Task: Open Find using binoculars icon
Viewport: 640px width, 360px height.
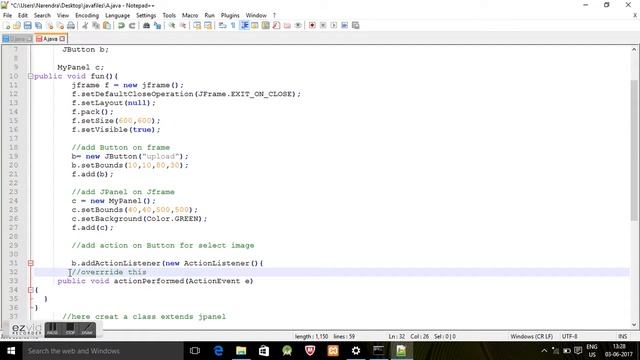Action: click(x=146, y=25)
